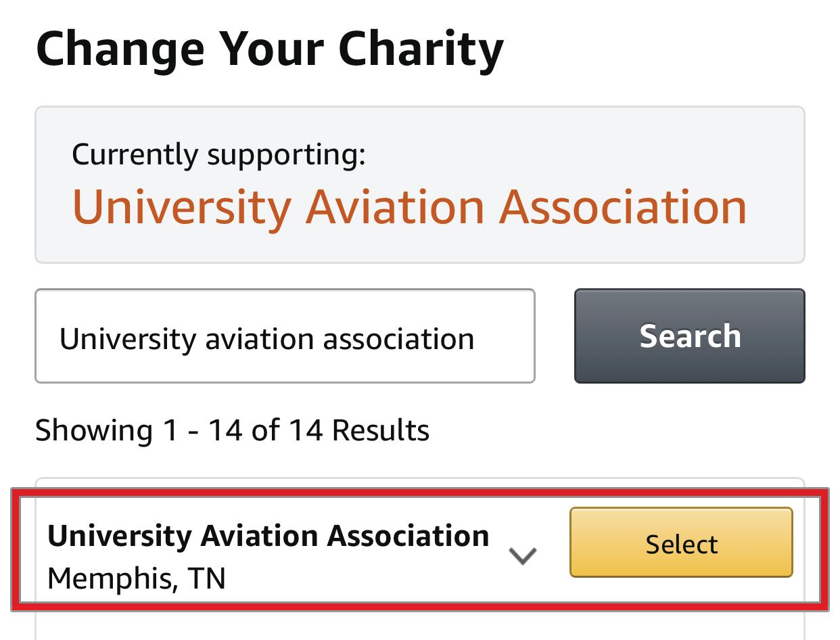The width and height of the screenshot is (840, 640).
Task: Toggle the result row disclosure arrow
Action: (522, 556)
